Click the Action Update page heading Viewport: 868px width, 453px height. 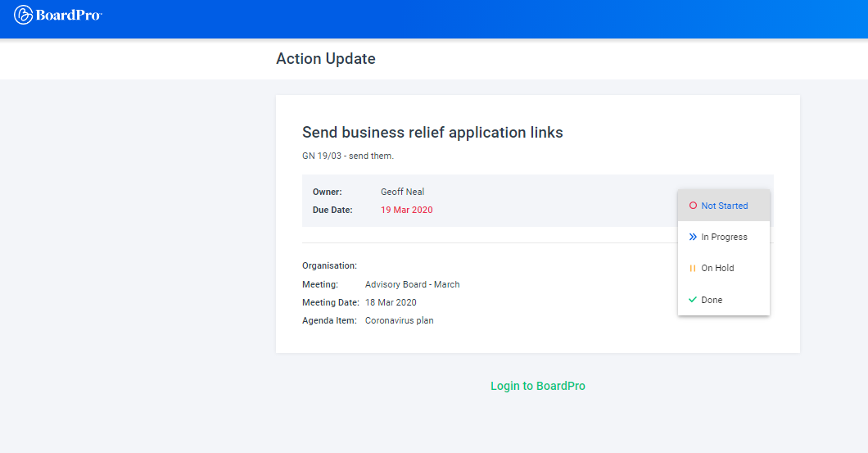(326, 59)
